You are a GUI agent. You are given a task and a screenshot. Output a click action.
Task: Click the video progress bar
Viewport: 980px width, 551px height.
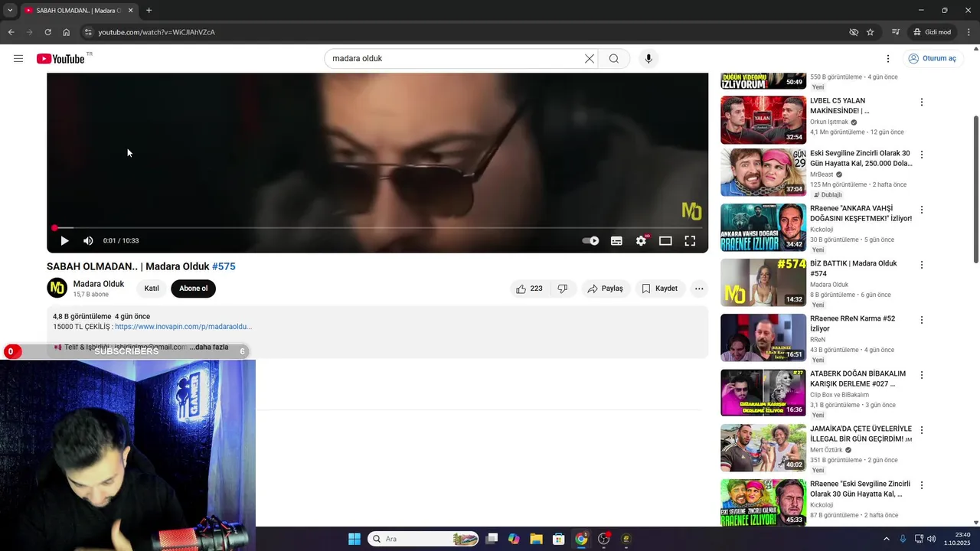pyautogui.click(x=377, y=228)
